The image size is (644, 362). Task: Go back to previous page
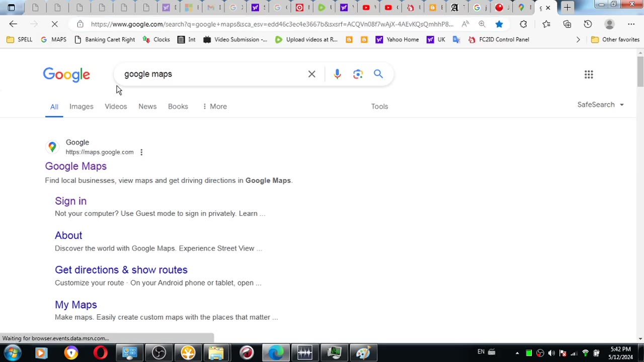pyautogui.click(x=13, y=24)
